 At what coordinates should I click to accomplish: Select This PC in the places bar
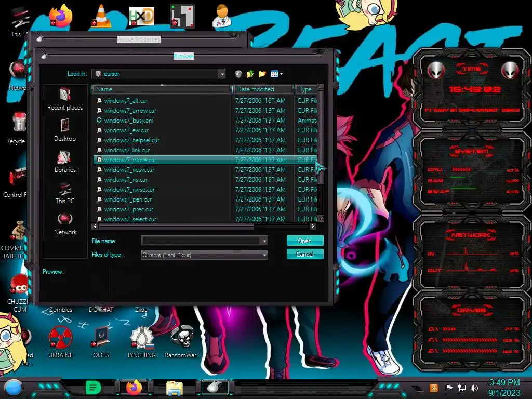[x=65, y=193]
